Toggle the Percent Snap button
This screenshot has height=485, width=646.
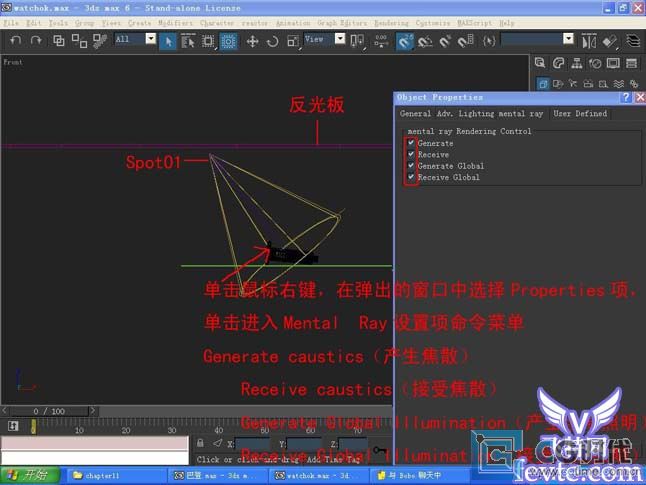click(x=445, y=41)
